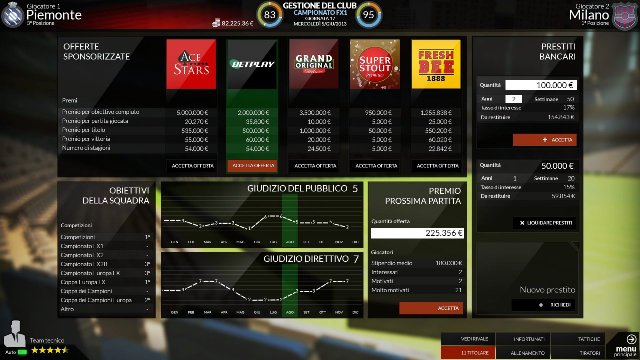Accept the highlighted Betplay offer
This screenshot has width=640, height=360.
coord(252,166)
